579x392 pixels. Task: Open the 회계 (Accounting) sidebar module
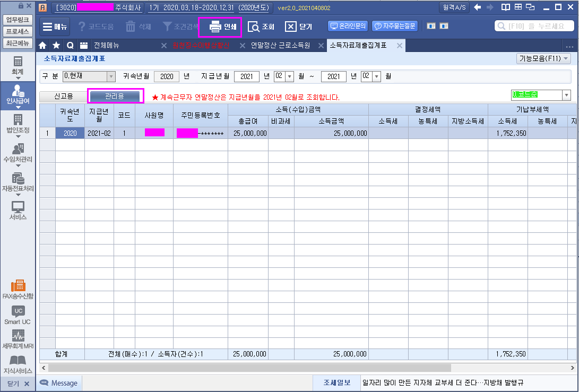18,65
